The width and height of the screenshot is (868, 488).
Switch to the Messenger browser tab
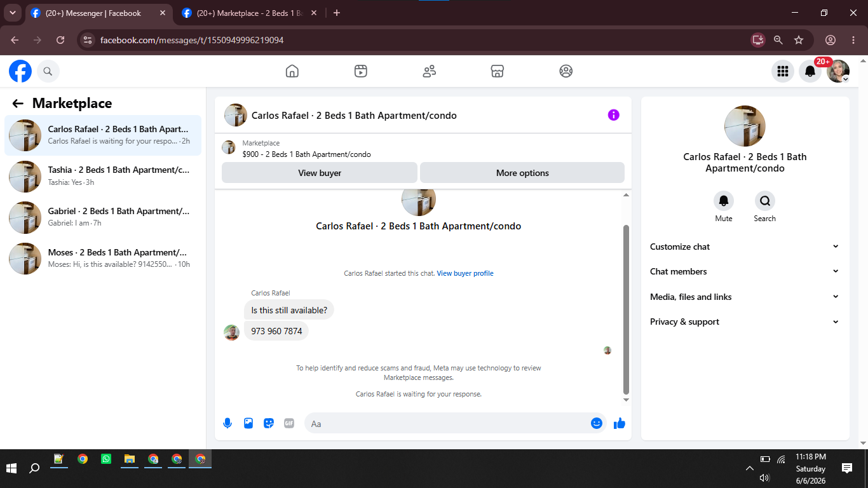99,13
